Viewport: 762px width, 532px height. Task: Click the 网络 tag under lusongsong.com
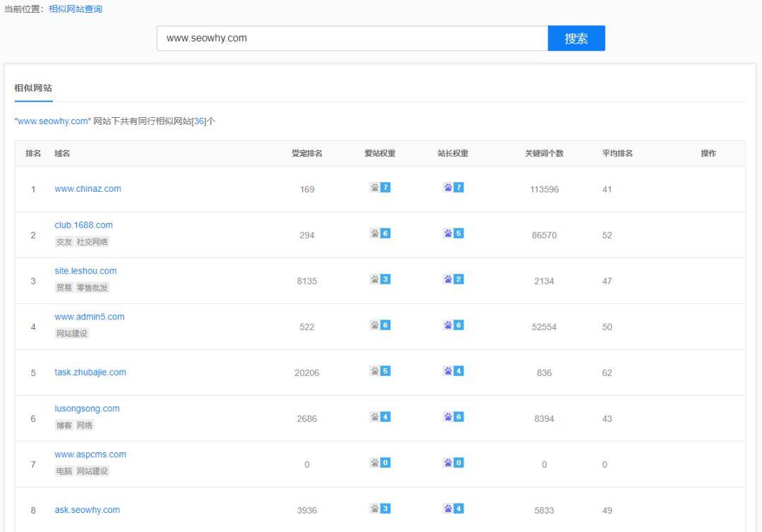[85, 425]
